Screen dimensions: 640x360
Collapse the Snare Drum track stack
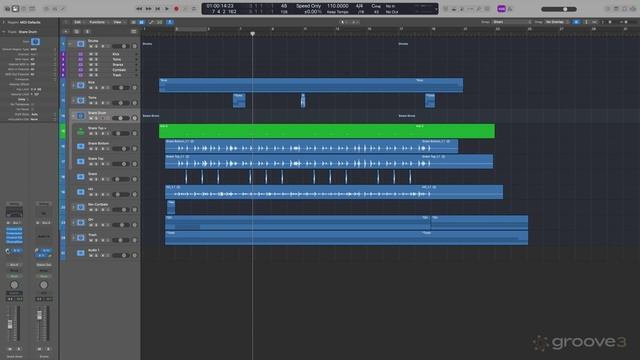(x=73, y=116)
